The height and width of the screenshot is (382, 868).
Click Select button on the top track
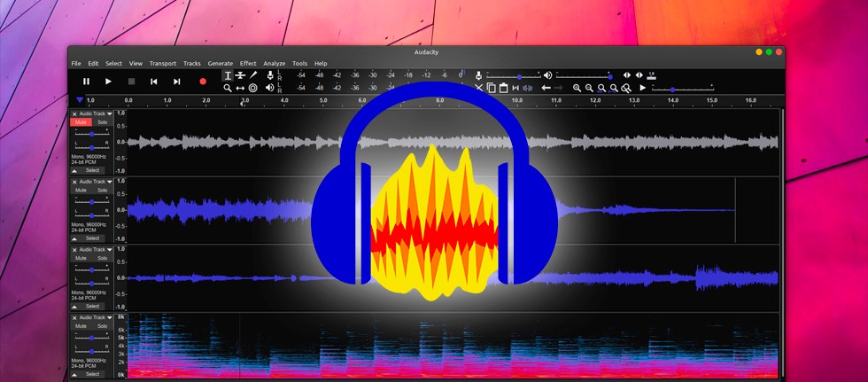coord(92,170)
